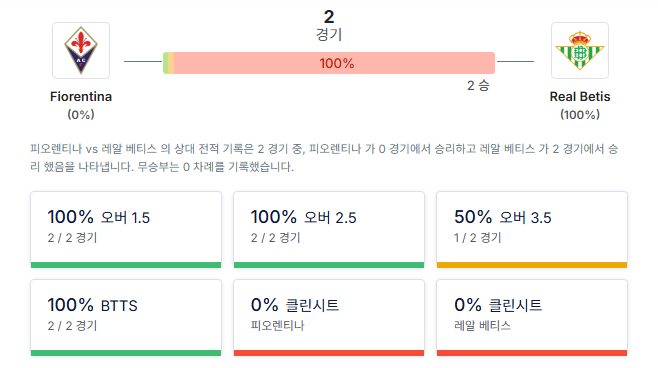
Task: Click the Real Betis (100%) win percentage text
Action: coord(580,115)
